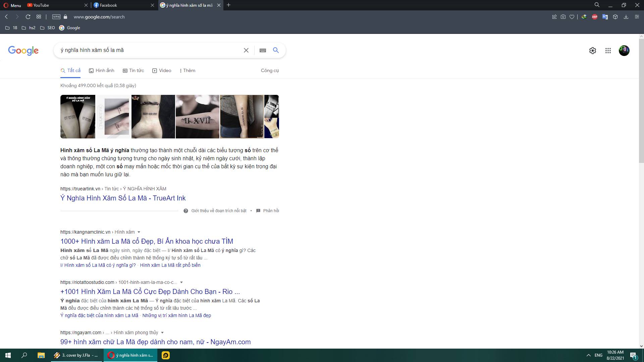Open the II XVII tattoo thumbnail

[198, 117]
